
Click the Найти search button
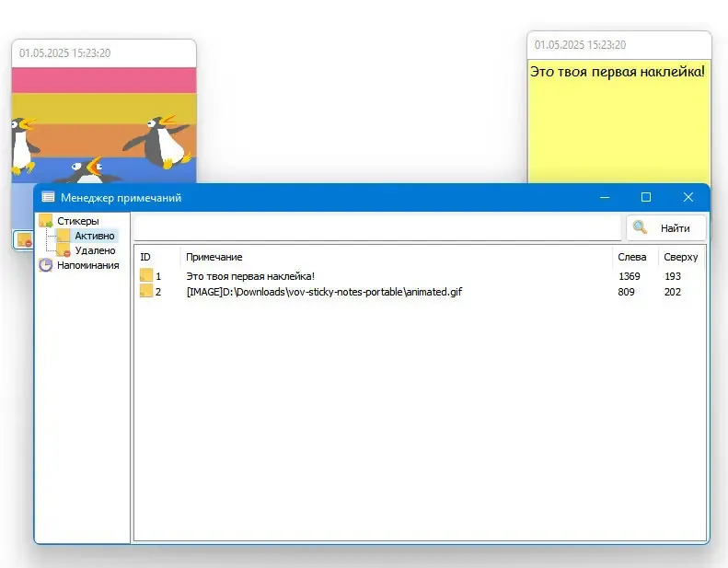tap(666, 227)
